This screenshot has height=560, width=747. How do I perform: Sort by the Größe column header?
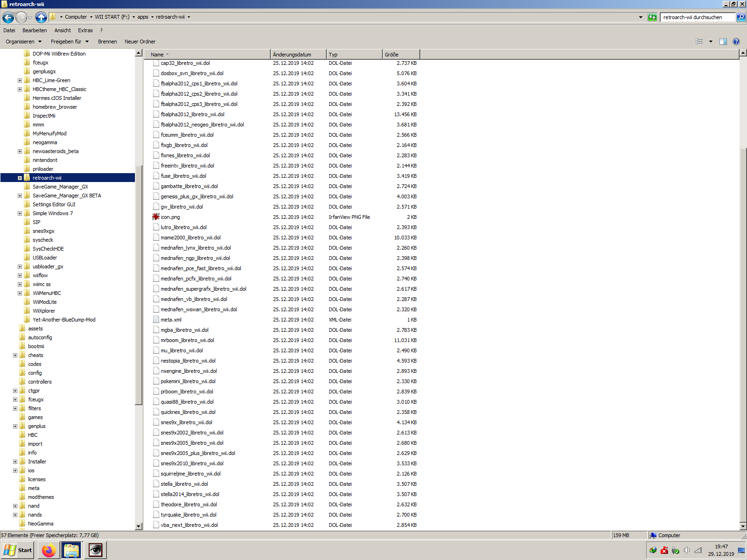(401, 55)
